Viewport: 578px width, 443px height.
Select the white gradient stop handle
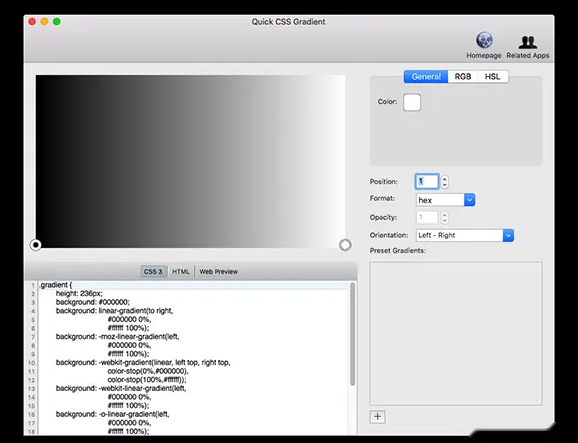tap(345, 245)
